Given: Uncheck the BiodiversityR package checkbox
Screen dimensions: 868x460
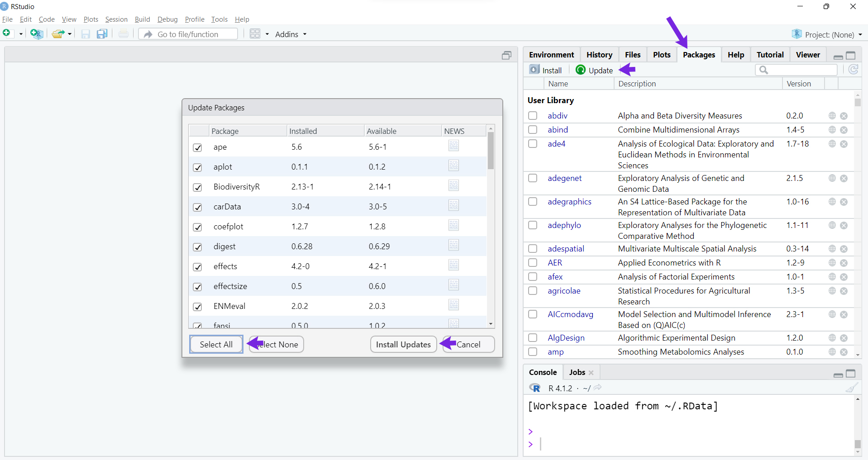Looking at the screenshot, I should tap(197, 187).
